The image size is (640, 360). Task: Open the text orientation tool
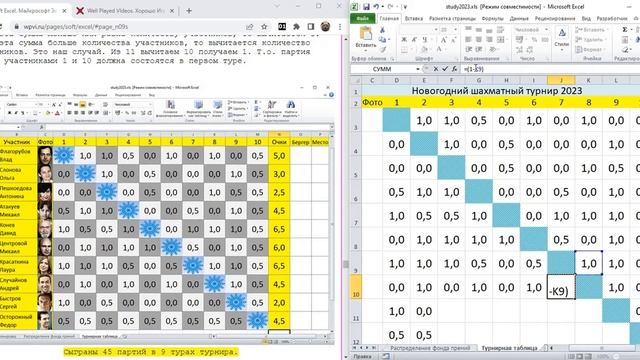(492, 49)
